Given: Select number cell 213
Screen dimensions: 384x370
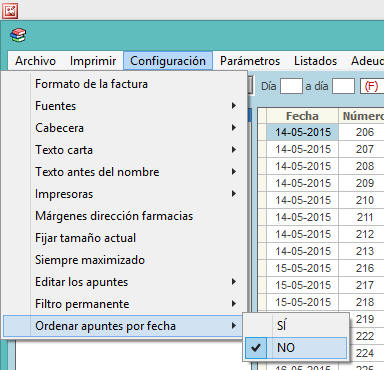Looking at the screenshot, I should (362, 251).
